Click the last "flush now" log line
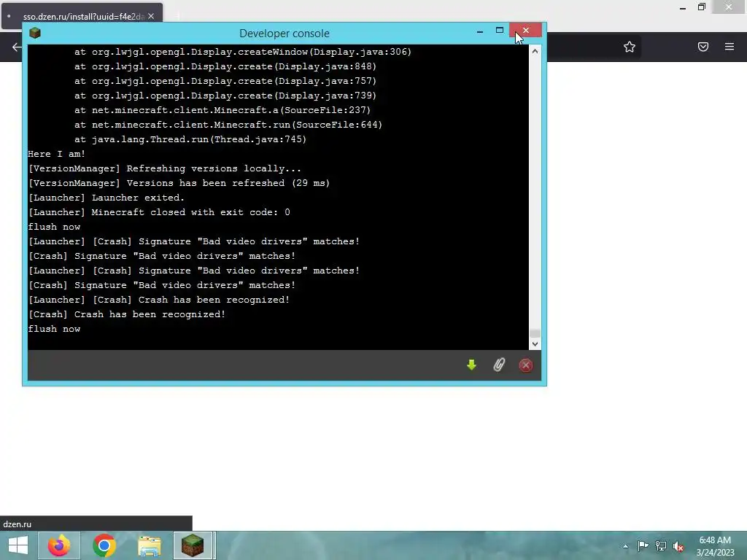Image resolution: width=747 pixels, height=560 pixels. point(54,329)
